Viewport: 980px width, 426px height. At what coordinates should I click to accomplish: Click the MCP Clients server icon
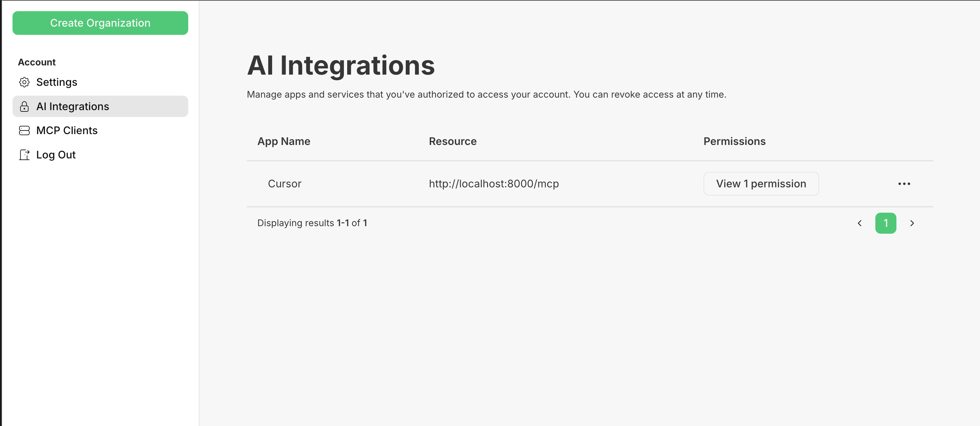pos(24,130)
